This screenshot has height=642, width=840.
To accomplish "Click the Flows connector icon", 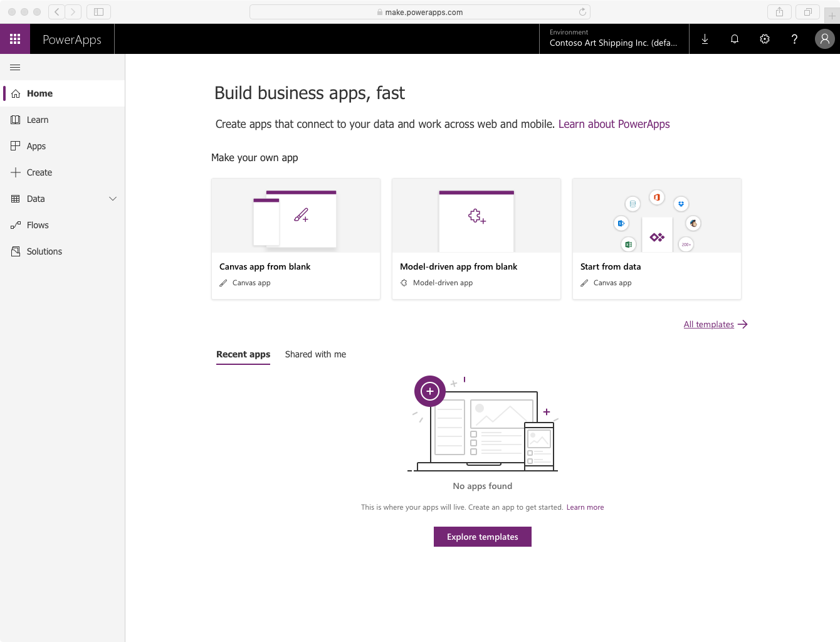I will [x=16, y=225].
